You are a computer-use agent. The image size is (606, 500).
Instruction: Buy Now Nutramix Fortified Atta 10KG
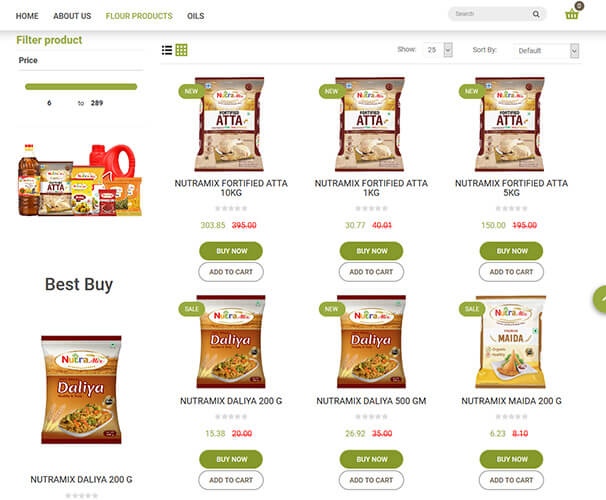tap(231, 251)
